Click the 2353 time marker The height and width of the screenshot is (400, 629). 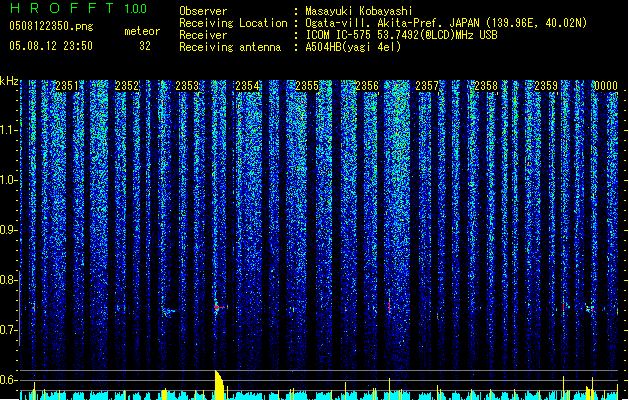187,86
